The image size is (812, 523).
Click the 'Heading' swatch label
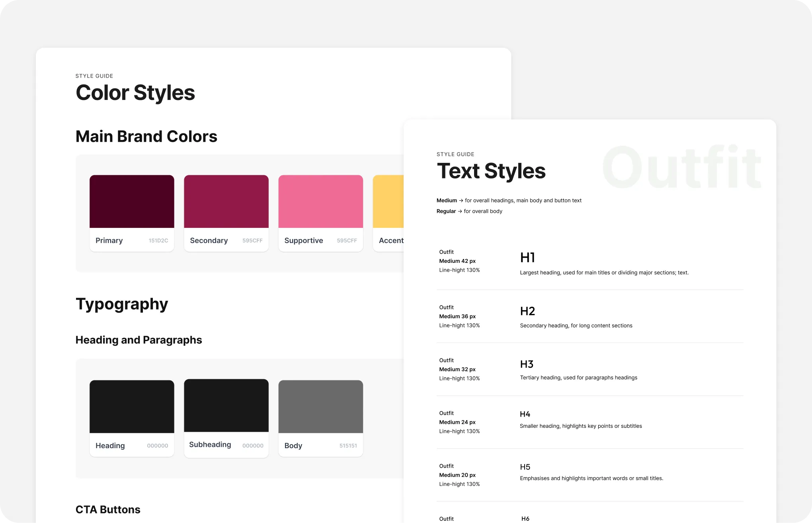pos(110,446)
